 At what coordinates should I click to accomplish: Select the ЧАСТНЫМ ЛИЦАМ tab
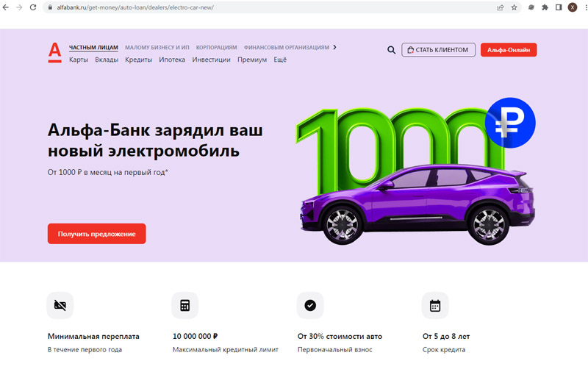click(x=93, y=47)
